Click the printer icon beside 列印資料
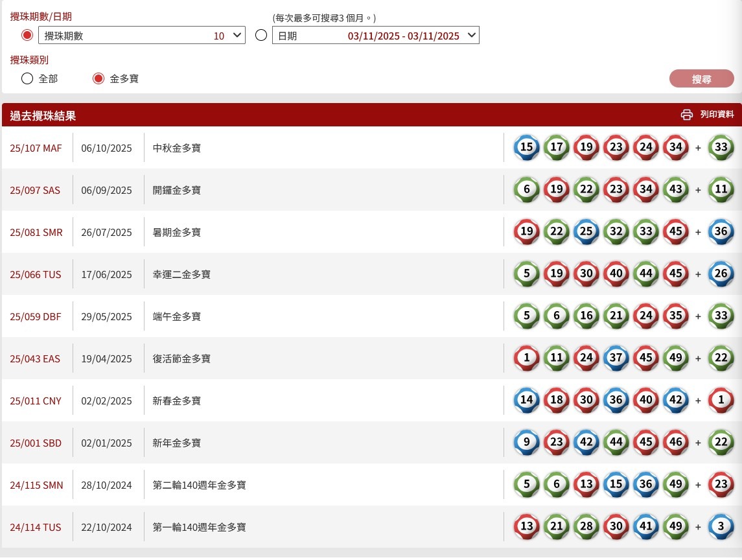This screenshot has height=560, width=742. coord(687,115)
